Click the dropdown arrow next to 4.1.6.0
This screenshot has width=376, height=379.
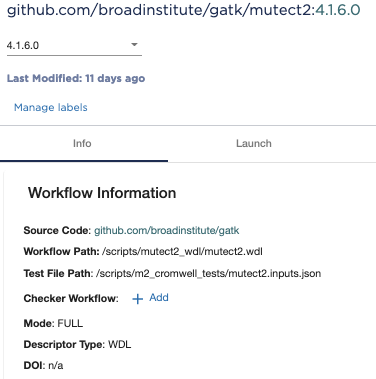coord(134,44)
